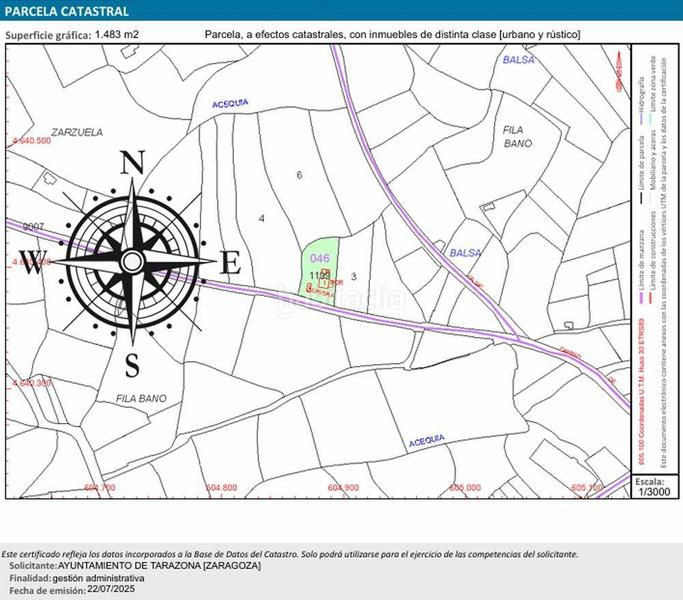Click the Superficie gráfica 1.483 m2 value
The height and width of the screenshot is (600, 683).
point(119,35)
